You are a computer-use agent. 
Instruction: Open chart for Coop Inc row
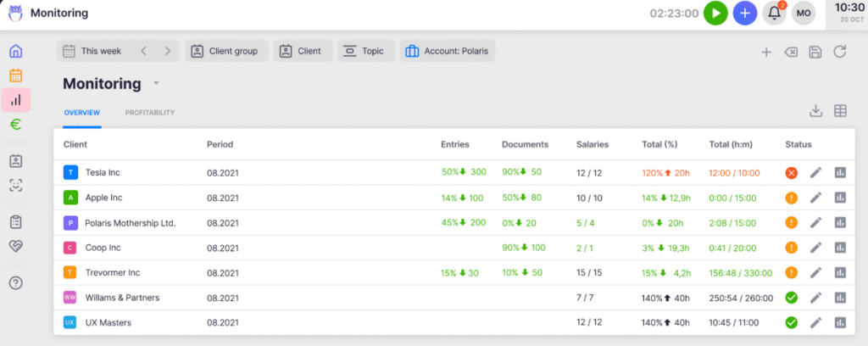click(840, 248)
